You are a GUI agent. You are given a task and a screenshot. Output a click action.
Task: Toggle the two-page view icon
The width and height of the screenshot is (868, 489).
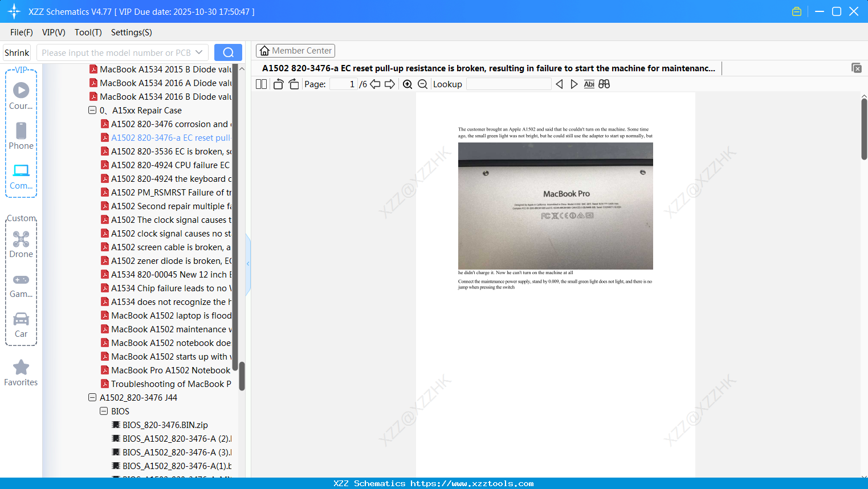261,84
